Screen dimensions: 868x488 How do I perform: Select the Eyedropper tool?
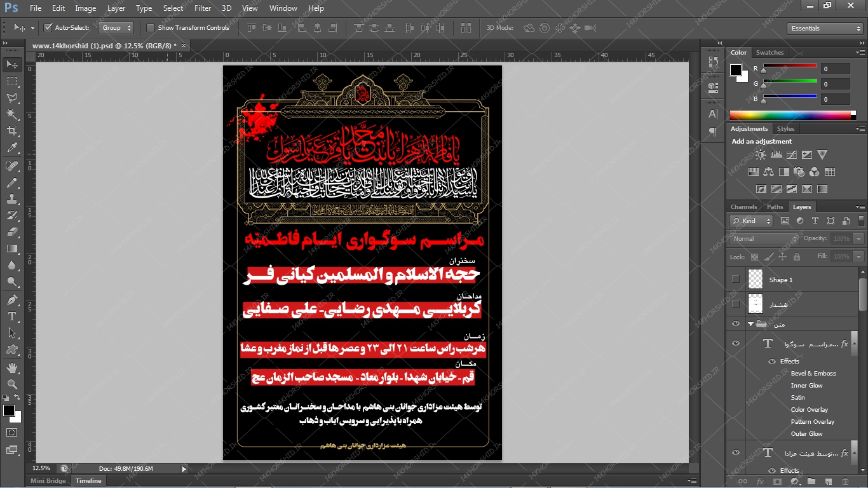[12, 148]
